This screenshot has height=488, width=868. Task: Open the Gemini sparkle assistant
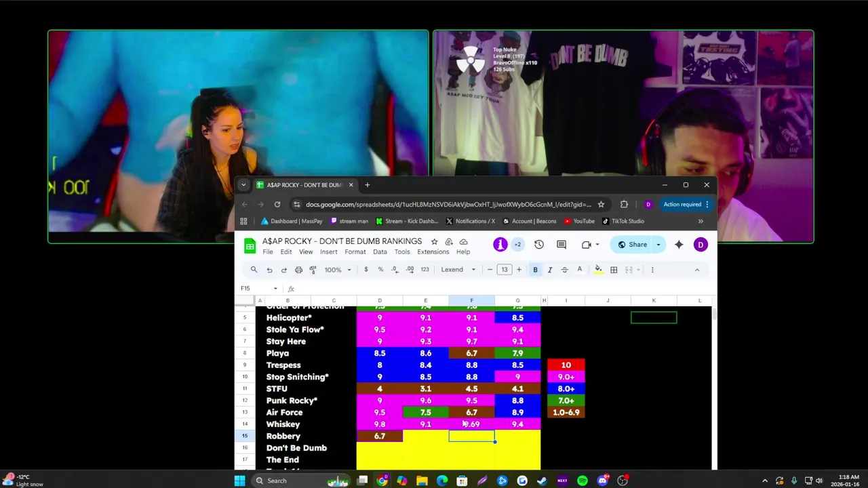pyautogui.click(x=679, y=245)
